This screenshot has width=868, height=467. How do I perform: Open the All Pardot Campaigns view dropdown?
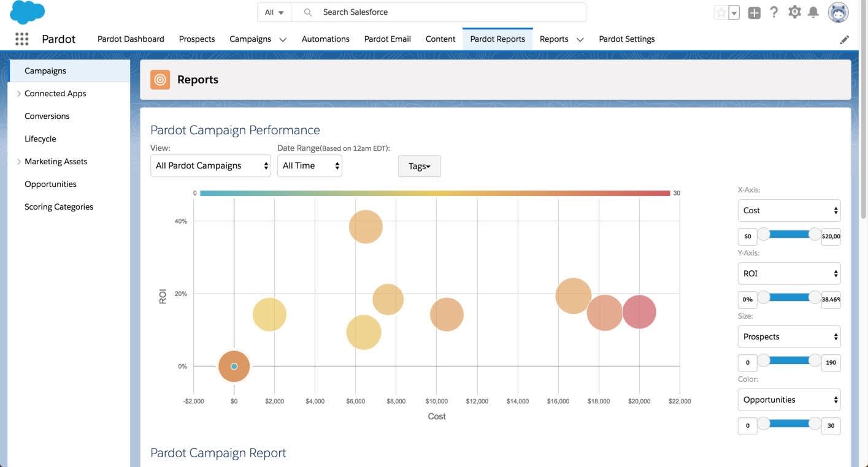click(210, 165)
